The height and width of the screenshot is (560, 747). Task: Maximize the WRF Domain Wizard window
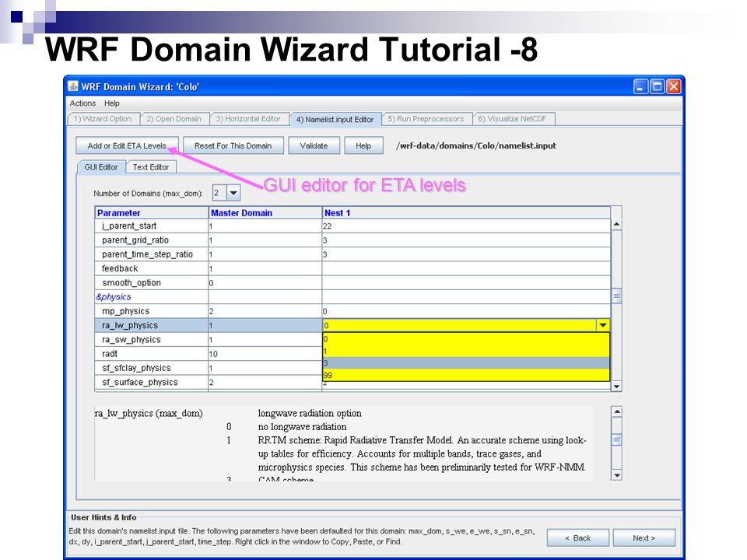coord(657,86)
